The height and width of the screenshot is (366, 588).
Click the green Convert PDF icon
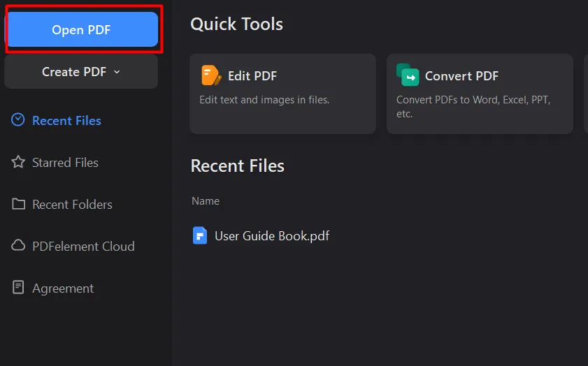[x=408, y=75]
